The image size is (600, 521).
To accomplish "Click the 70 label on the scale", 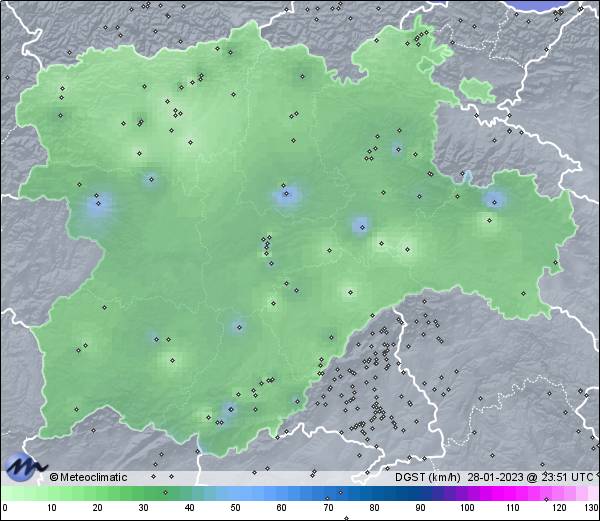I will (328, 508).
